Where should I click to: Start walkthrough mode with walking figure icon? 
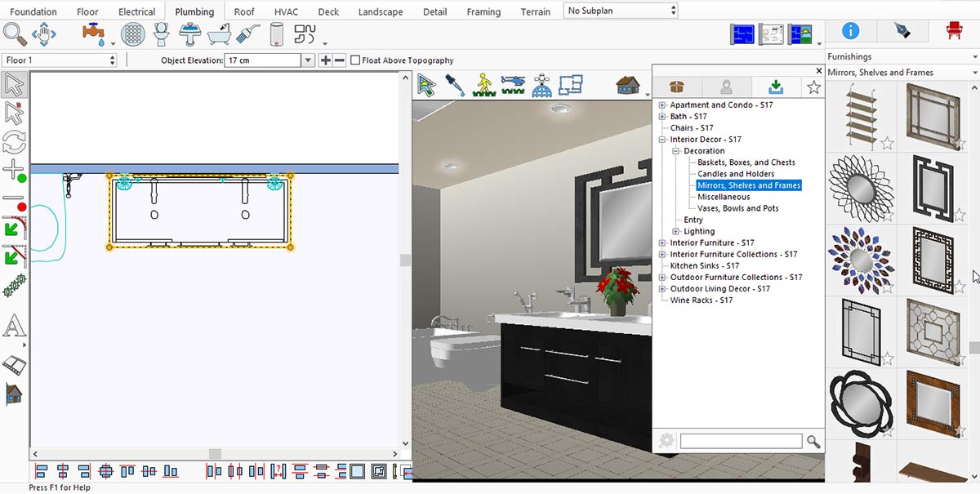tap(483, 85)
